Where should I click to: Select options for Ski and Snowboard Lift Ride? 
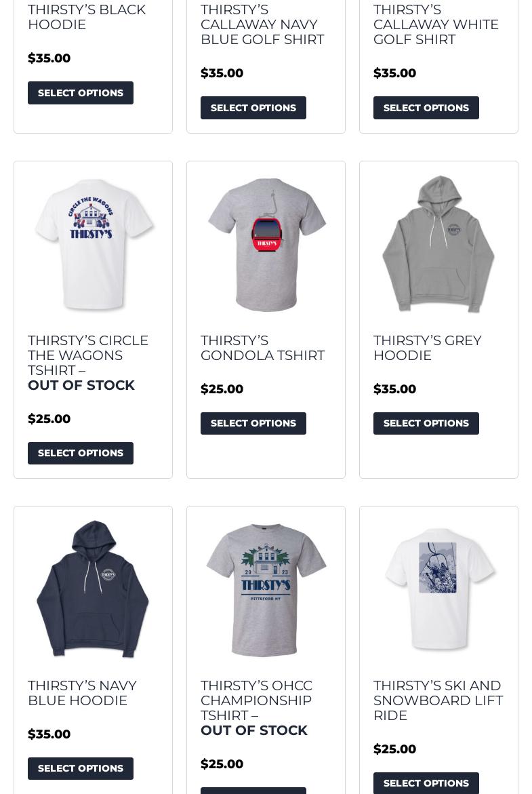pos(426,783)
